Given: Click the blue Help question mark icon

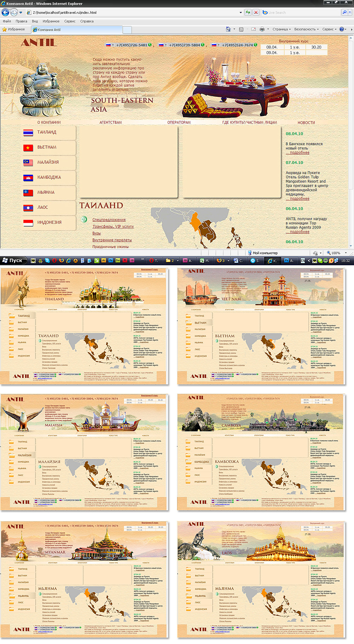Looking at the screenshot, I should pyautogui.click(x=342, y=29).
